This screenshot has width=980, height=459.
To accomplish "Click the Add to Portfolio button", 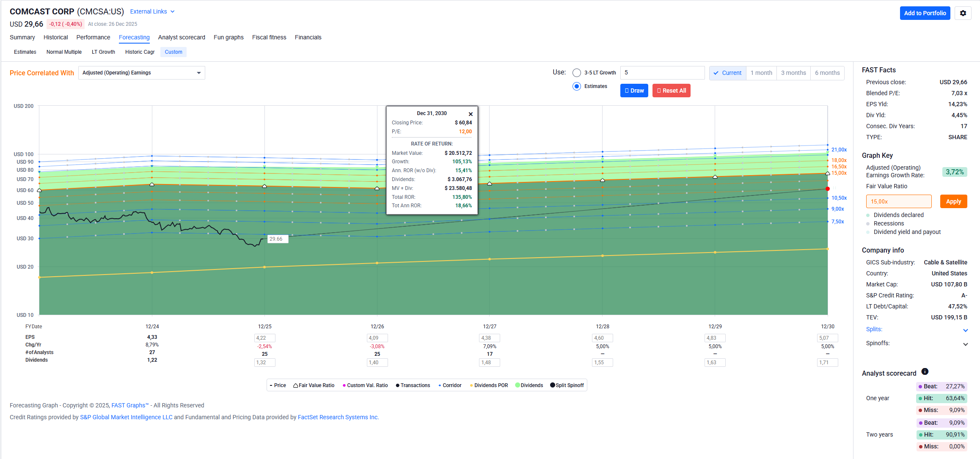I will click(x=925, y=13).
